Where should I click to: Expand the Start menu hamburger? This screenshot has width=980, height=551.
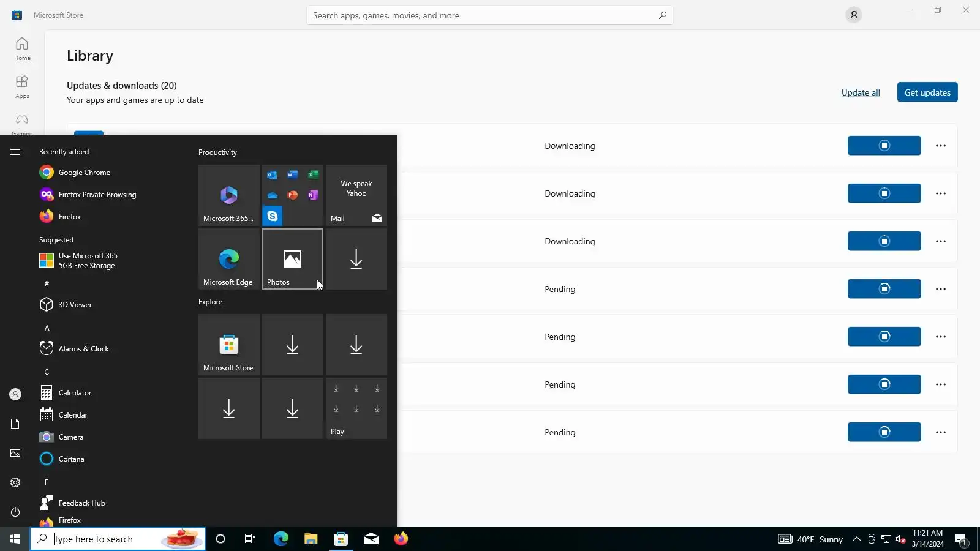pyautogui.click(x=15, y=152)
